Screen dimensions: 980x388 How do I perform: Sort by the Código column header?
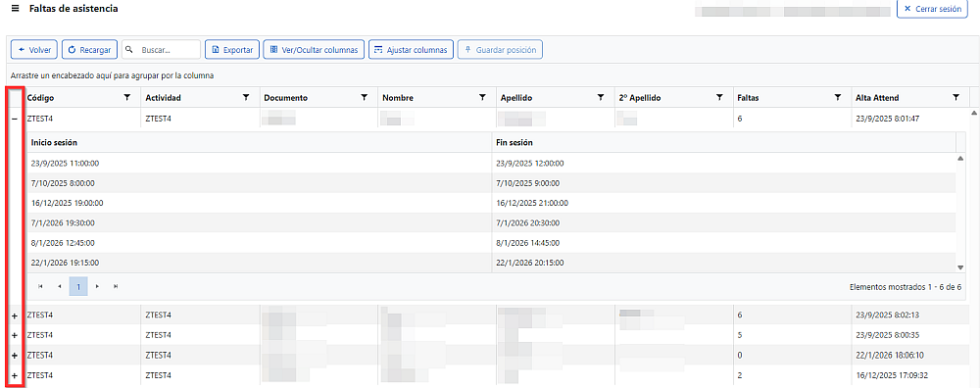pos(40,97)
